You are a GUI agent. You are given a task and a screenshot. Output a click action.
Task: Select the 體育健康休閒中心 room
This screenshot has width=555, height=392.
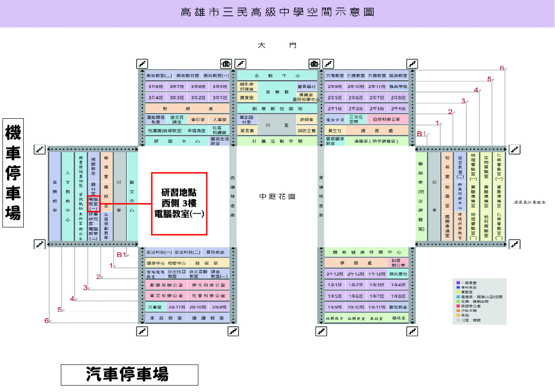pos(366,252)
